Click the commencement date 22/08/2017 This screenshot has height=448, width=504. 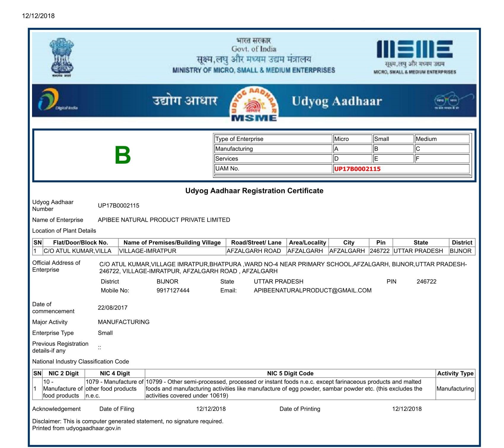coord(113,307)
